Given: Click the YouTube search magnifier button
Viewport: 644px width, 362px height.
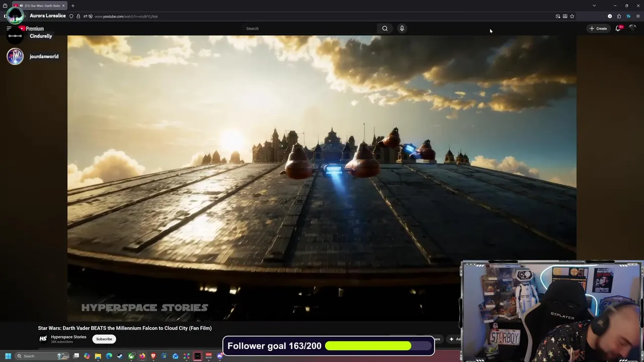Looking at the screenshot, I should pyautogui.click(x=385, y=29).
